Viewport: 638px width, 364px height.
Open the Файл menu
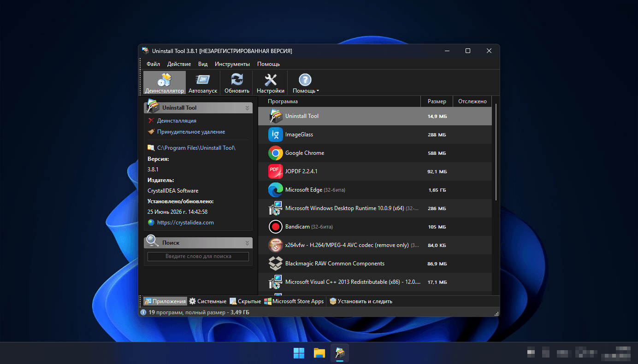coord(154,64)
